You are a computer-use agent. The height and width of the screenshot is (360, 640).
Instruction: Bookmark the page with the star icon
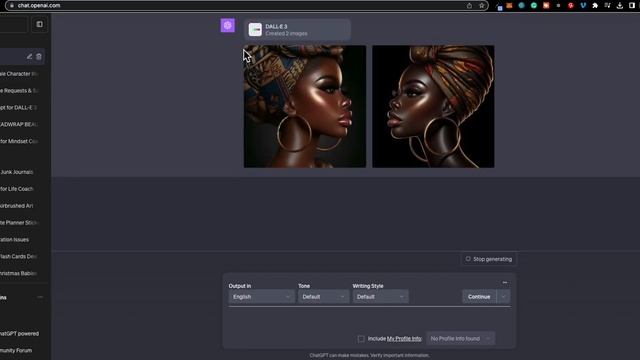(x=482, y=6)
